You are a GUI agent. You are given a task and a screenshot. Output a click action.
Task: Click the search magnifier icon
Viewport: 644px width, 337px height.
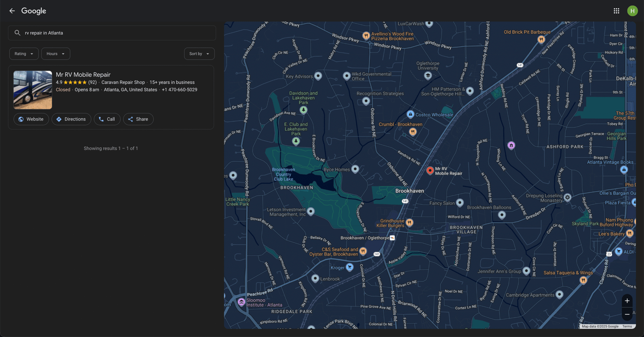[17, 33]
